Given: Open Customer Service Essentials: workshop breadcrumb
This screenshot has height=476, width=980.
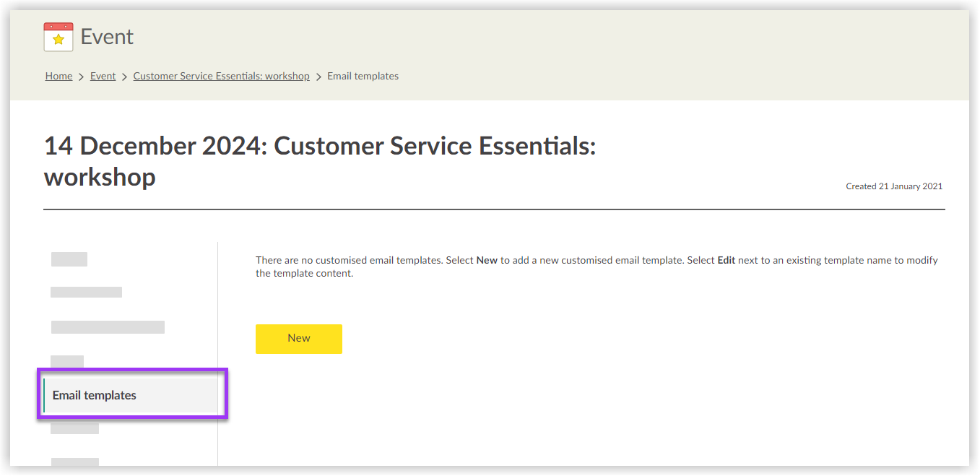Looking at the screenshot, I should pyautogui.click(x=221, y=76).
